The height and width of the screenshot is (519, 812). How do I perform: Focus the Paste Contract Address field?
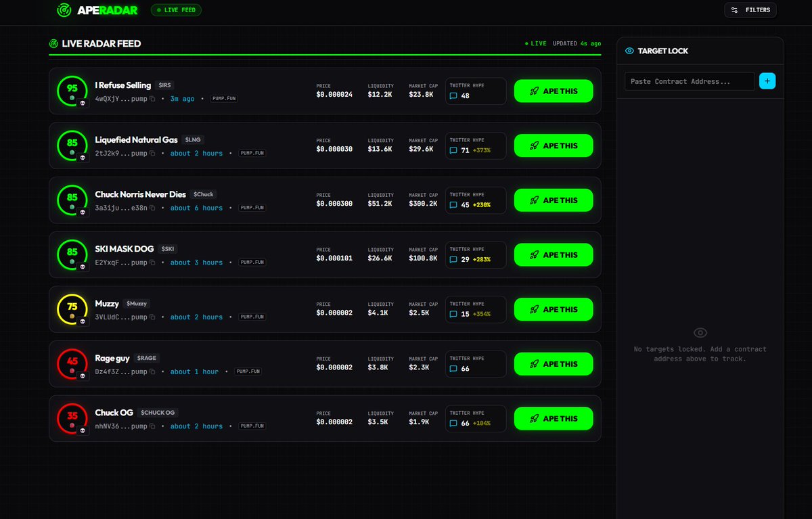(x=690, y=81)
